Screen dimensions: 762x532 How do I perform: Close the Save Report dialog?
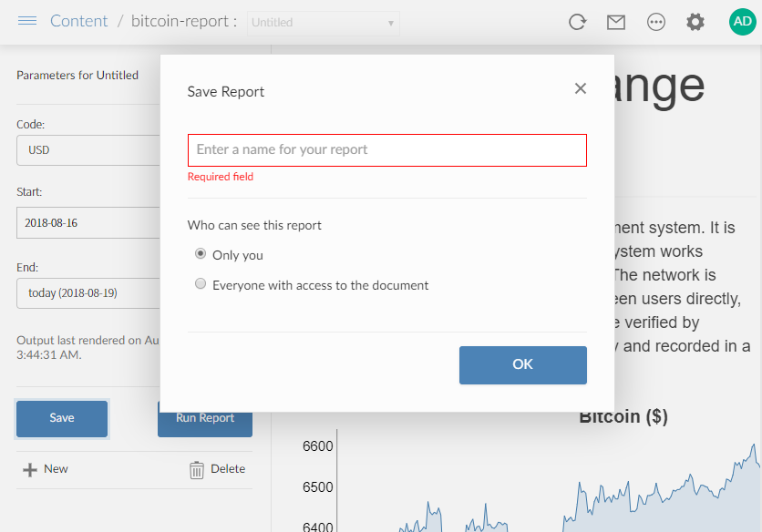(x=580, y=88)
